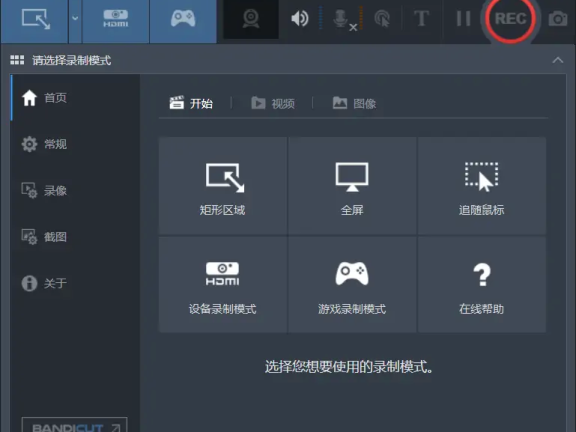Viewport: 576px width, 432px height.
Task: Open the 关于 sidebar item
Action: point(75,283)
